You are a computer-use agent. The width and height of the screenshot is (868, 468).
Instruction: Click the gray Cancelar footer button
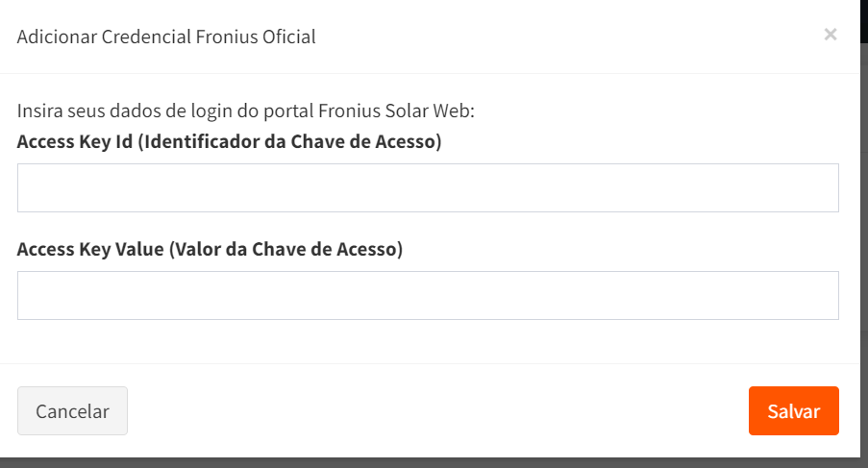[x=72, y=411]
